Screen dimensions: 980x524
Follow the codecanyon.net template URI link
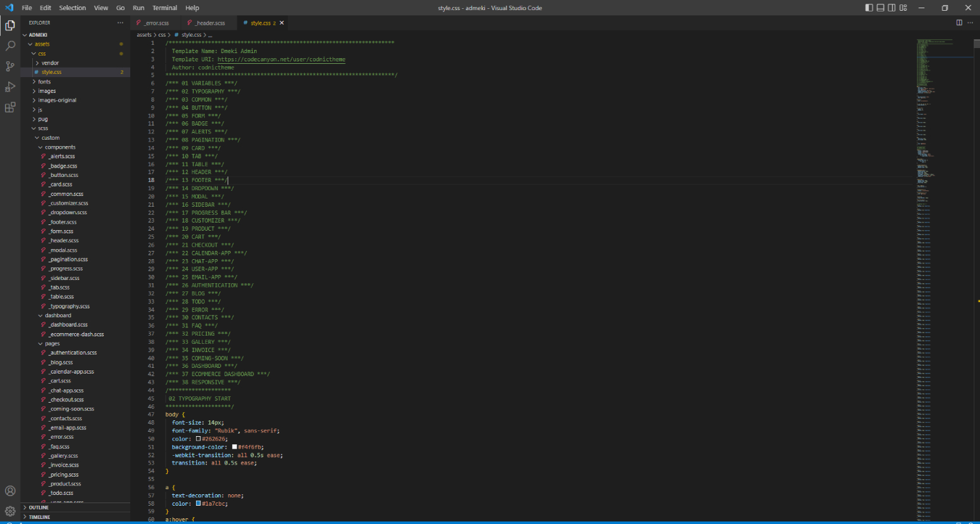click(281, 59)
